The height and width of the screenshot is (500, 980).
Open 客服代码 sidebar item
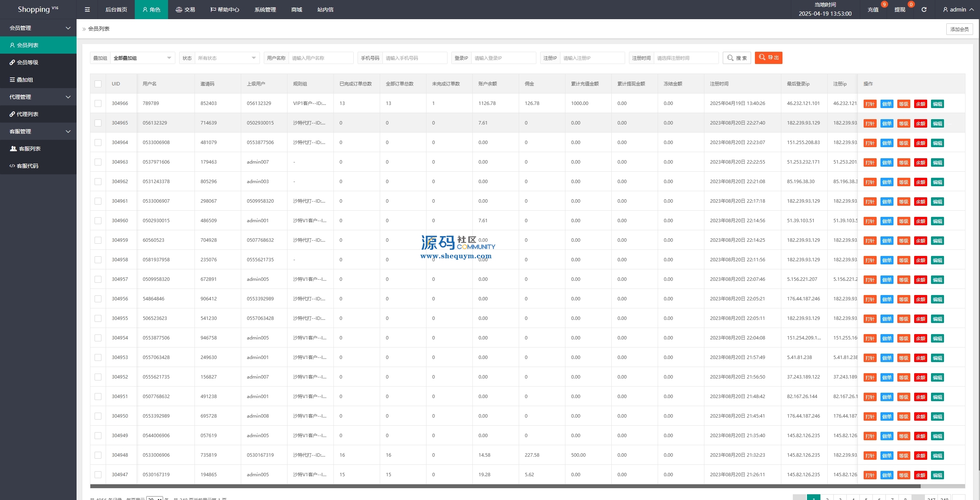pyautogui.click(x=28, y=166)
